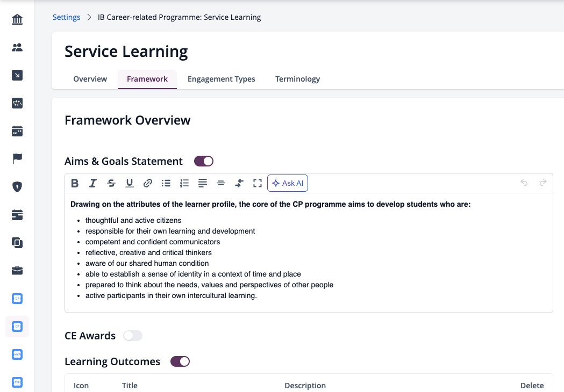Underline the selected text
The width and height of the screenshot is (564, 392).
[x=130, y=183]
